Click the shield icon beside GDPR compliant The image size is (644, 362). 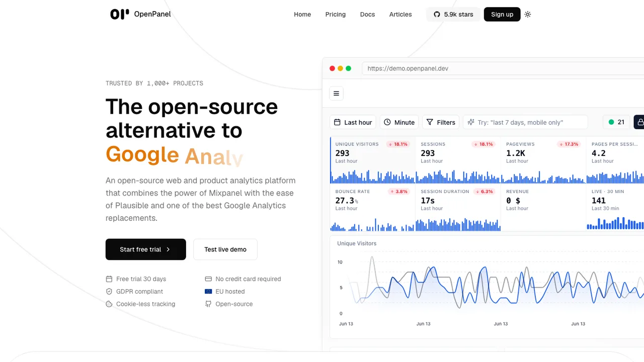pos(109,292)
